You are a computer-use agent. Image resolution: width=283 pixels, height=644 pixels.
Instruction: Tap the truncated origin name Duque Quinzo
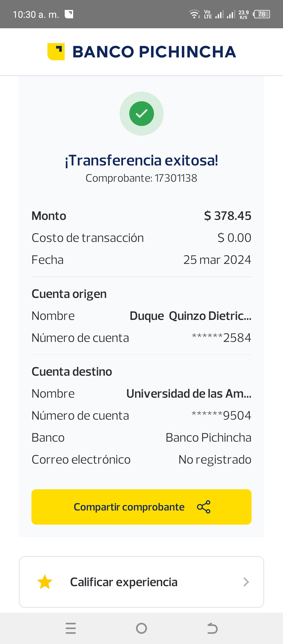(x=191, y=316)
